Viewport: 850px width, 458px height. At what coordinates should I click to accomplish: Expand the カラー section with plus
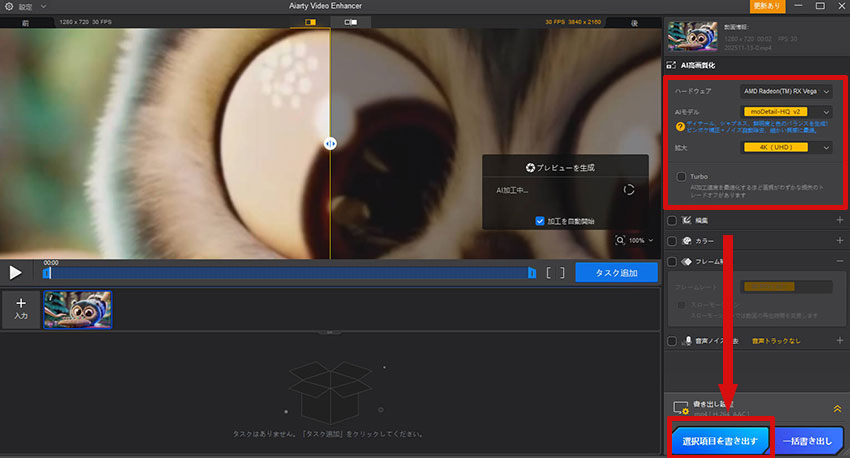(840, 240)
